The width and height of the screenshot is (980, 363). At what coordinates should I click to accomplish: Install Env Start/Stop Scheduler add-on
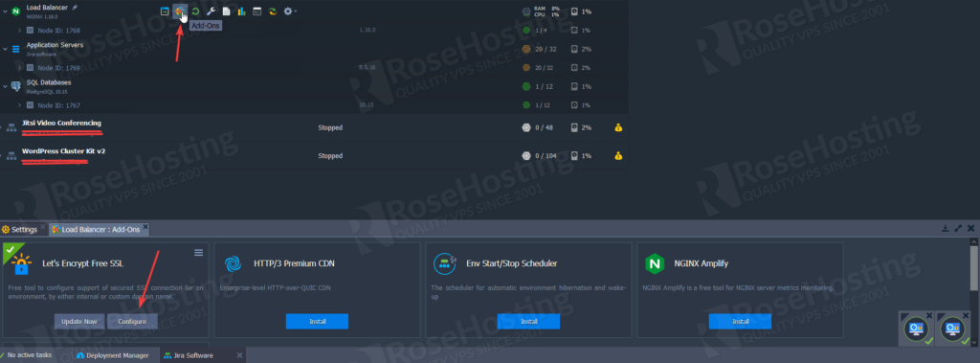528,321
